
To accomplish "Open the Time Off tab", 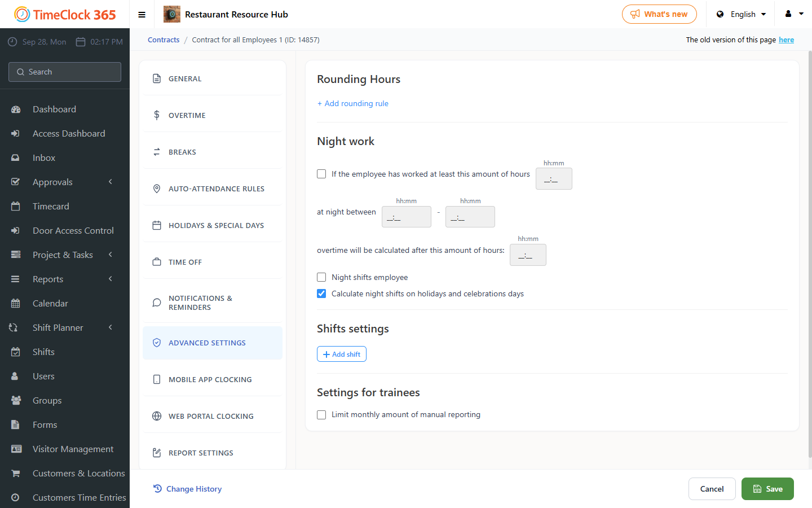I will point(213,262).
